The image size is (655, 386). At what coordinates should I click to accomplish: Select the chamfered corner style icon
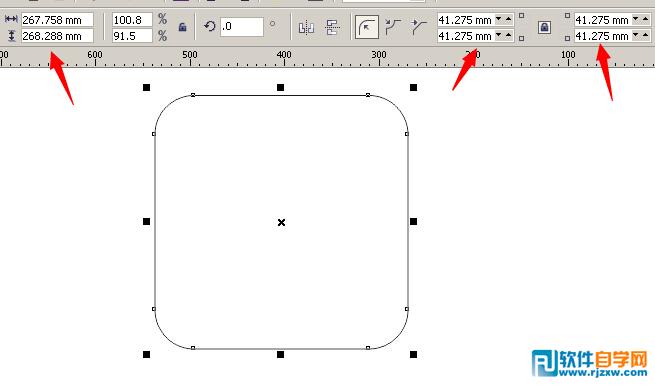click(x=419, y=27)
